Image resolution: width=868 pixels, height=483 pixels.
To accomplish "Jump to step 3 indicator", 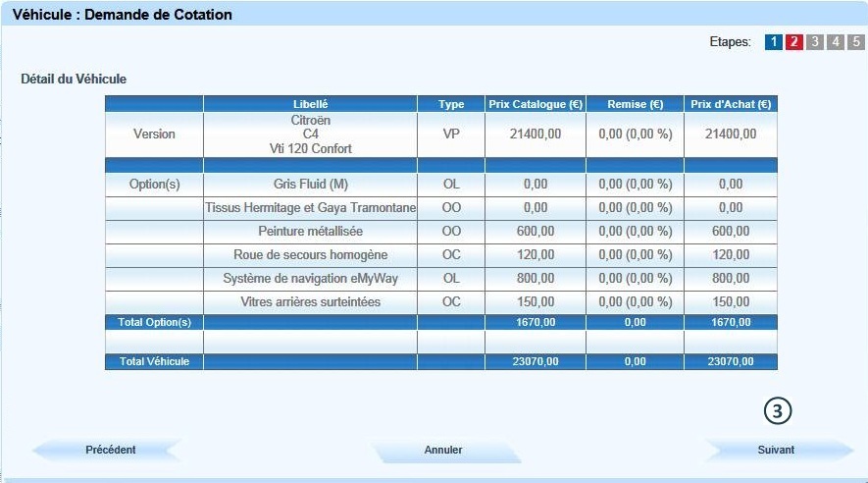I will [815, 42].
